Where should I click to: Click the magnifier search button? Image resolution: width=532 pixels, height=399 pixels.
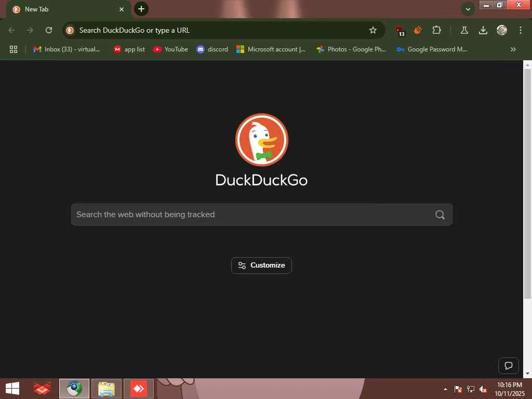[x=440, y=215]
